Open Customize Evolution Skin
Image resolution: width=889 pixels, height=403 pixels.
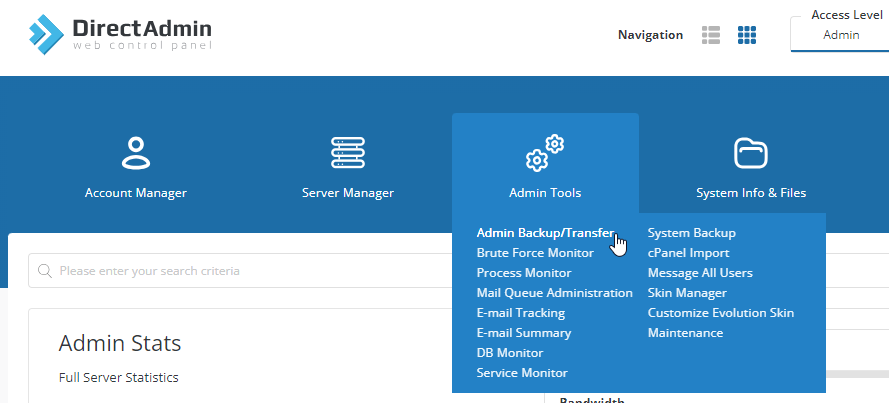click(721, 313)
